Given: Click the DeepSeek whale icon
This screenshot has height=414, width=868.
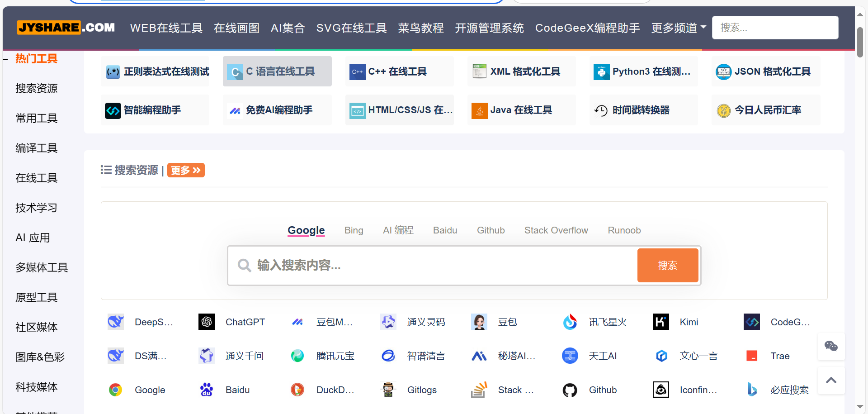Looking at the screenshot, I should coord(116,322).
